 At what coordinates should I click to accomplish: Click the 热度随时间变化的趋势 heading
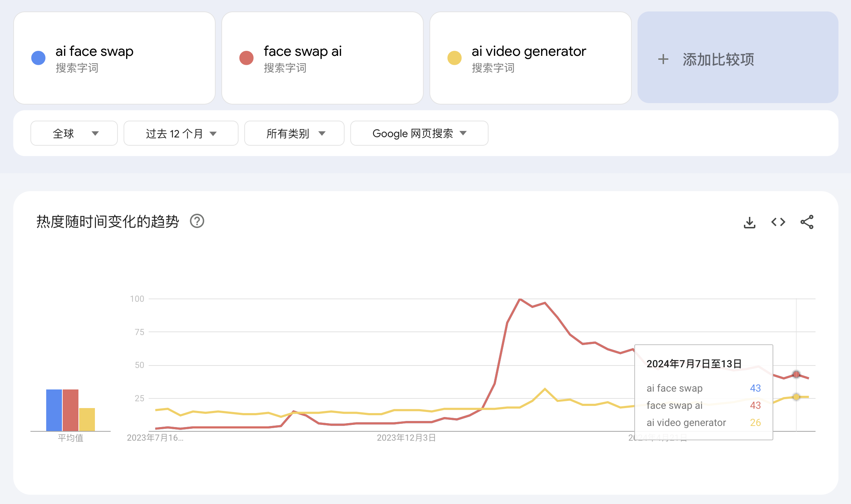[107, 222]
